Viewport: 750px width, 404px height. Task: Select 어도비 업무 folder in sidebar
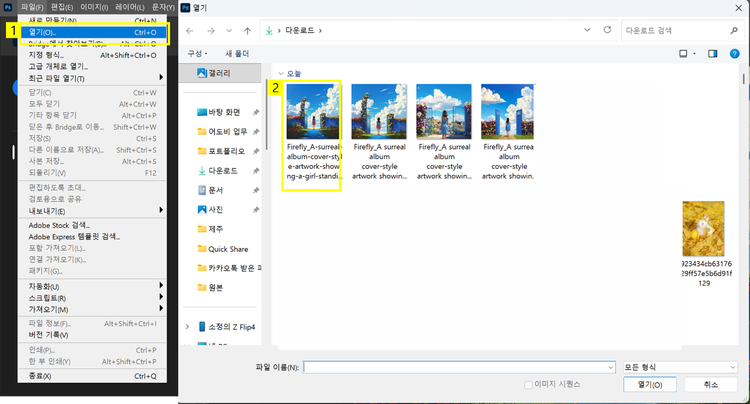[221, 131]
